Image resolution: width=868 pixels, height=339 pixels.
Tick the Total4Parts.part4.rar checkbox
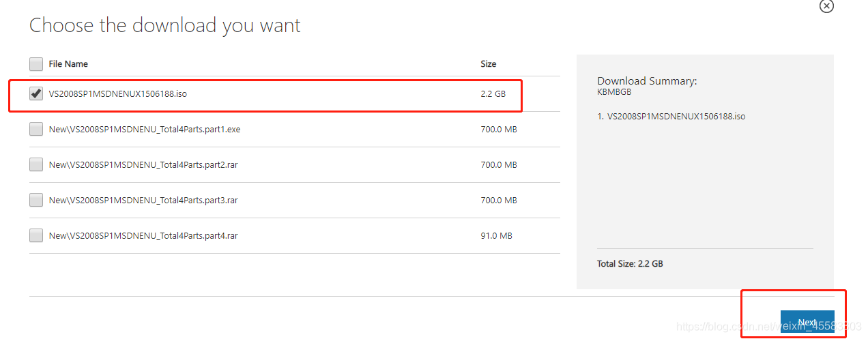click(x=36, y=236)
